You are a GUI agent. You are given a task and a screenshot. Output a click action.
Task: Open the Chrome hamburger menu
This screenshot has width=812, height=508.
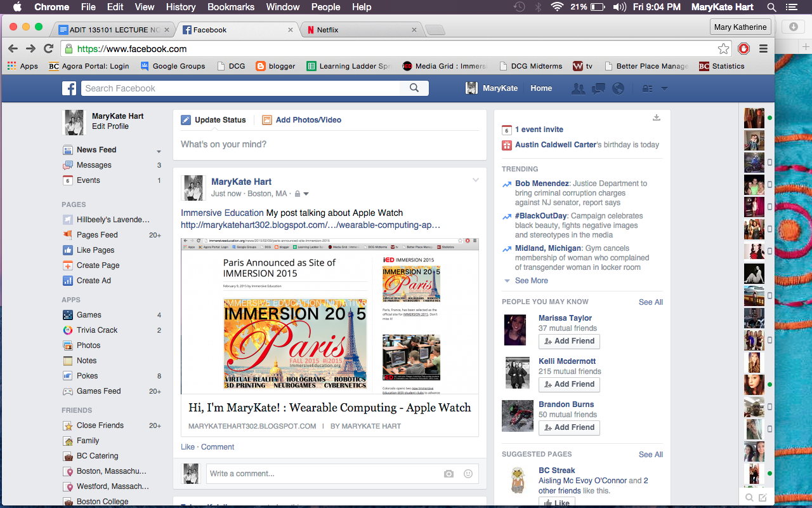(x=763, y=49)
